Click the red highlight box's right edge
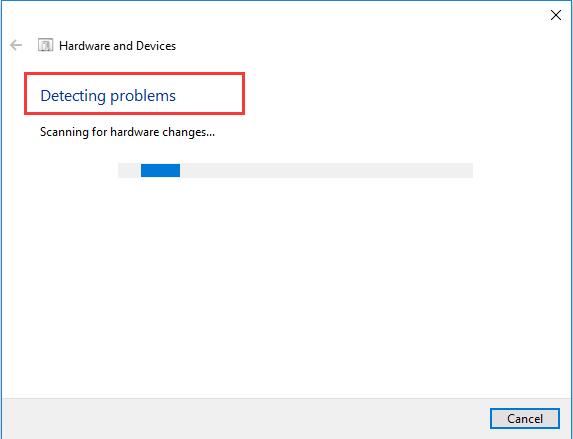 click(x=243, y=93)
